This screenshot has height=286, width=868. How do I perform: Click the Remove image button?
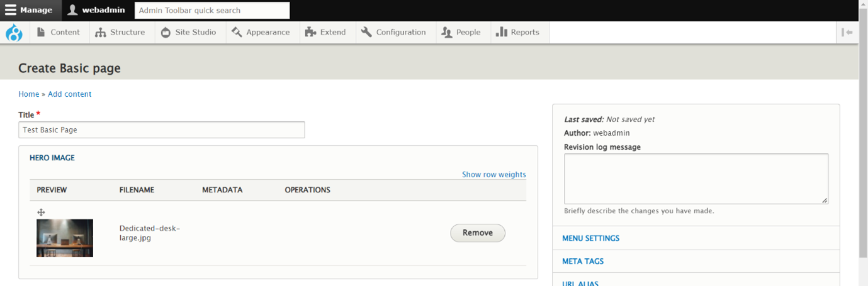pos(478,233)
